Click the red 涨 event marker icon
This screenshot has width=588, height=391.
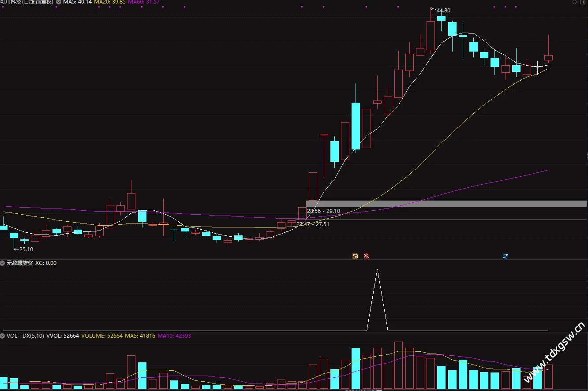point(366,256)
